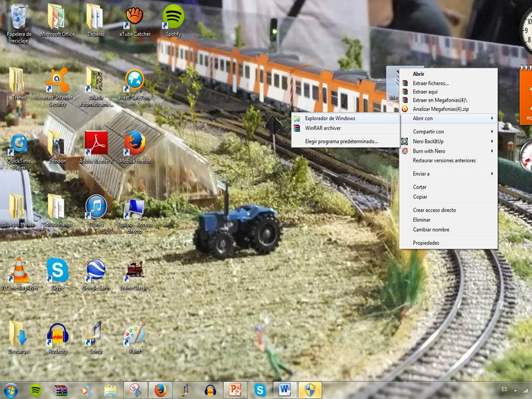The width and height of the screenshot is (532, 399).
Task: Click the ES language indicator
Action: pos(504,390)
